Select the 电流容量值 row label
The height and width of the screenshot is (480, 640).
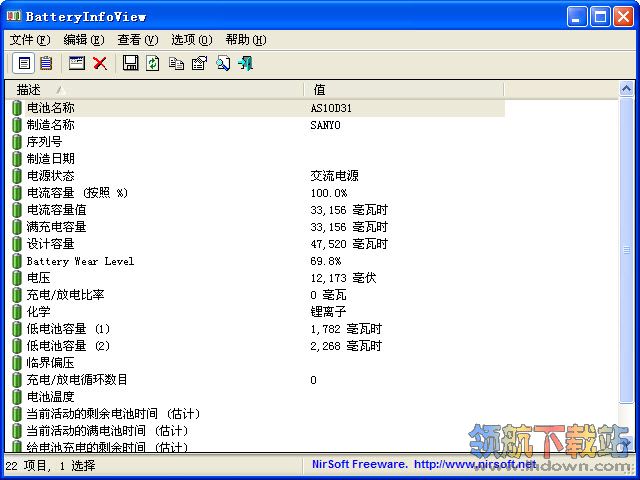click(57, 210)
